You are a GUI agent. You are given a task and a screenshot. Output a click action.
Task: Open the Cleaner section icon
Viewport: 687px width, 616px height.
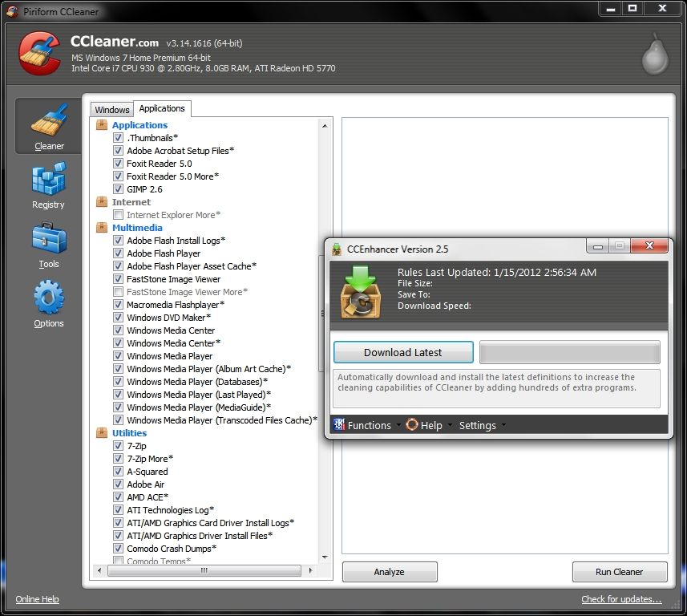pos(49,120)
